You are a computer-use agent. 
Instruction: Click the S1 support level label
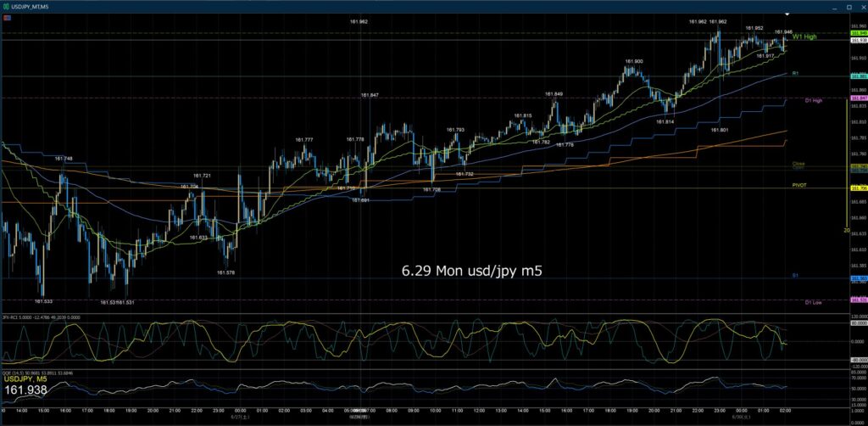click(795, 275)
